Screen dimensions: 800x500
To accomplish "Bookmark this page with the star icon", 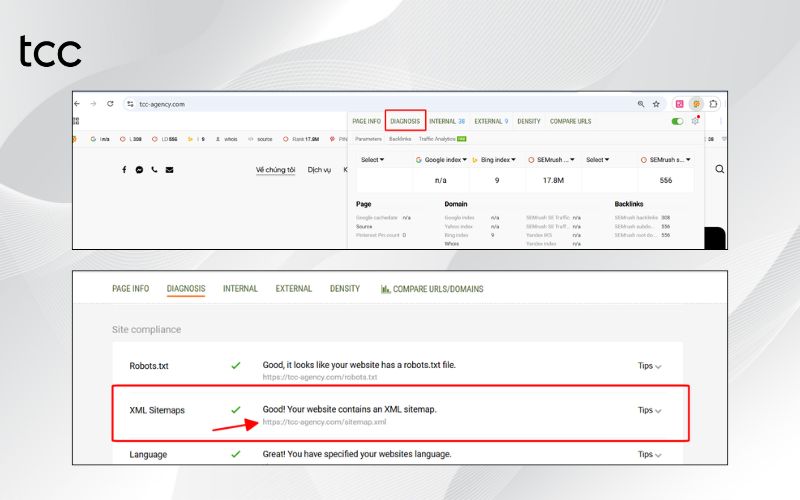I will coord(656,104).
